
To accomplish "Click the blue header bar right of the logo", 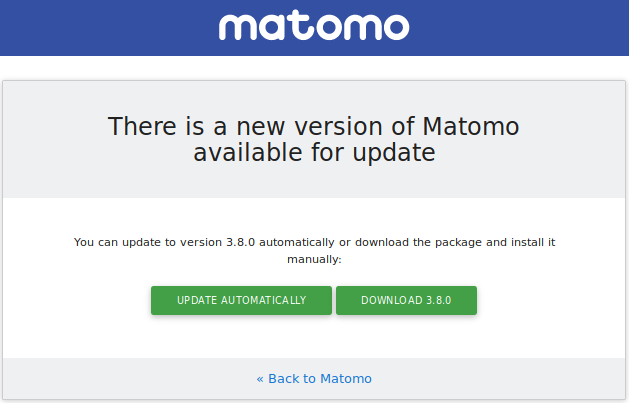I will pyautogui.click(x=520, y=28).
